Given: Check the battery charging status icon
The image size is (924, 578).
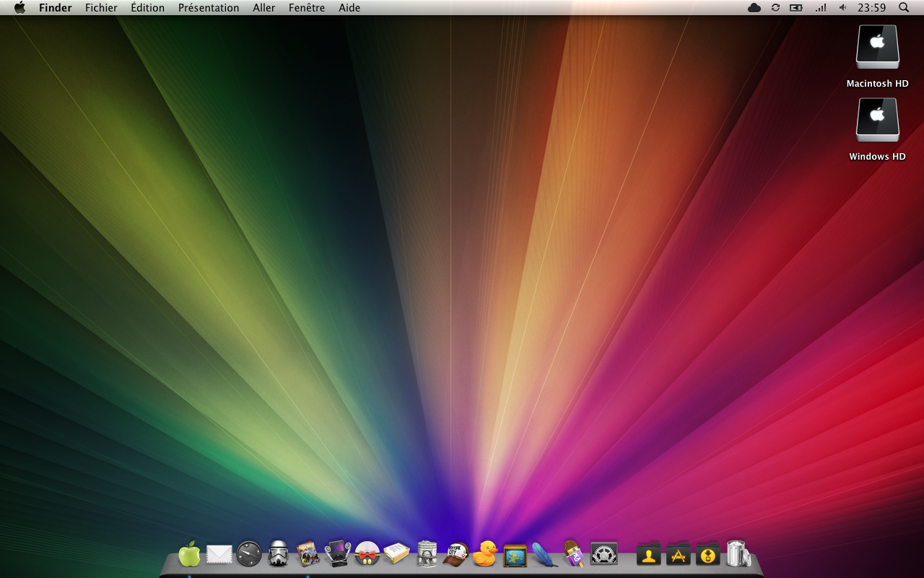Looking at the screenshot, I should (796, 8).
